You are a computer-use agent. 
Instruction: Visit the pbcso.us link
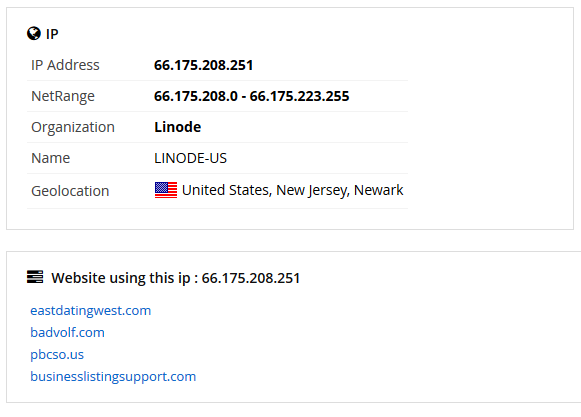click(57, 354)
